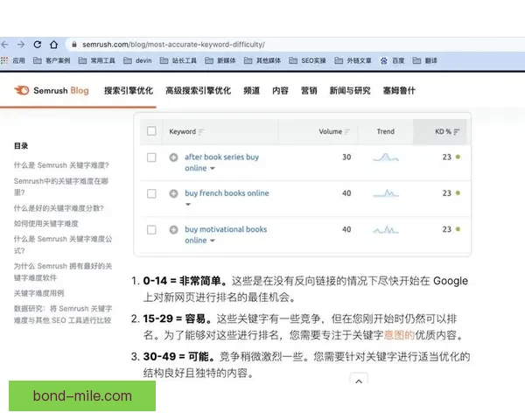Click volume 30 in first keyword row
This screenshot has height=420, width=525.
[346, 157]
